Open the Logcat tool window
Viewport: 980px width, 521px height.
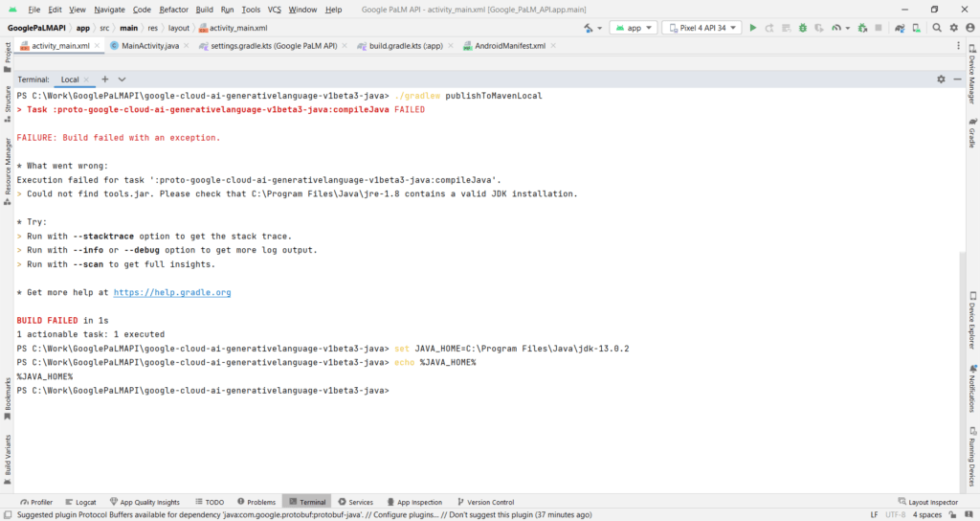(x=80, y=502)
